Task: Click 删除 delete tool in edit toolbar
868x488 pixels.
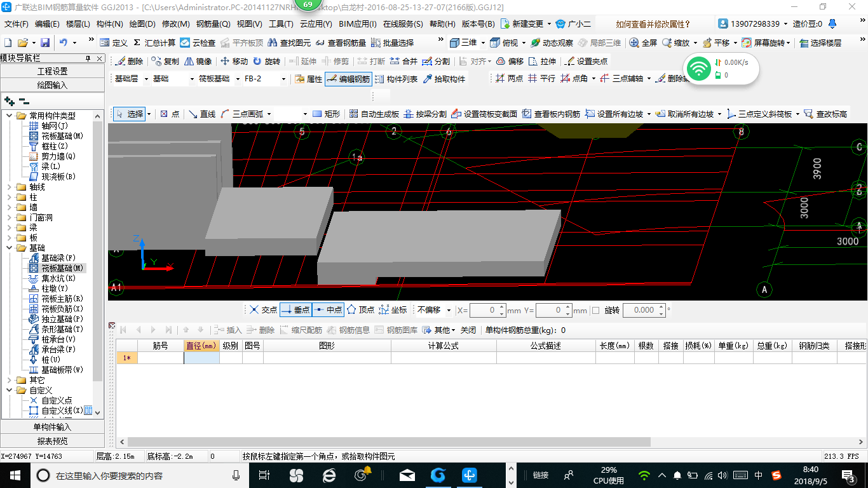Action: [129, 61]
